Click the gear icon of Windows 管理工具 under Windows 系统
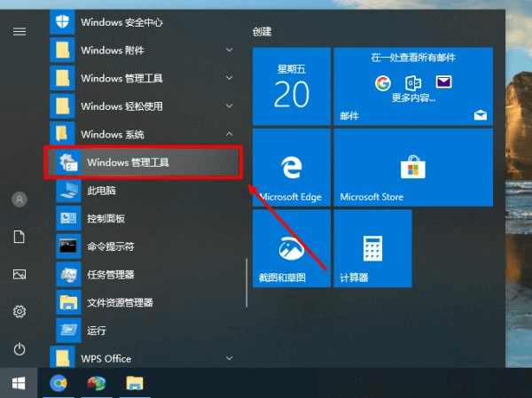532x398 pixels. (x=68, y=162)
